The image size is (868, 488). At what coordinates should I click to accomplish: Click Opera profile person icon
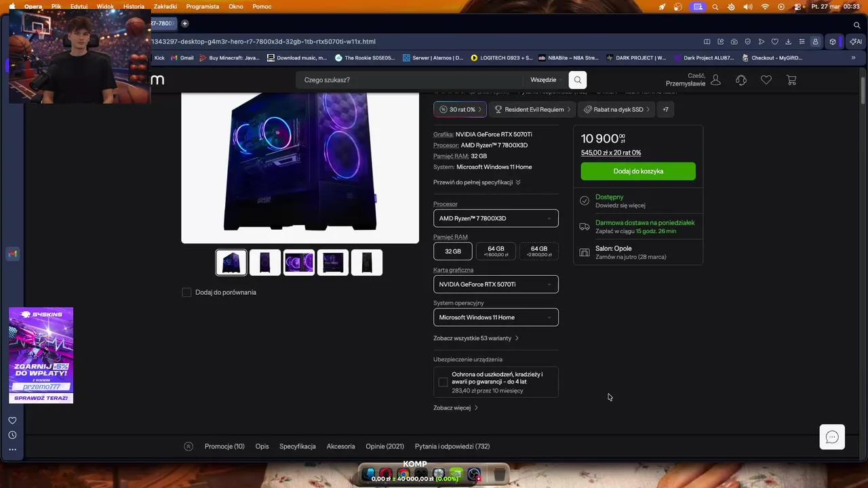pos(815,41)
